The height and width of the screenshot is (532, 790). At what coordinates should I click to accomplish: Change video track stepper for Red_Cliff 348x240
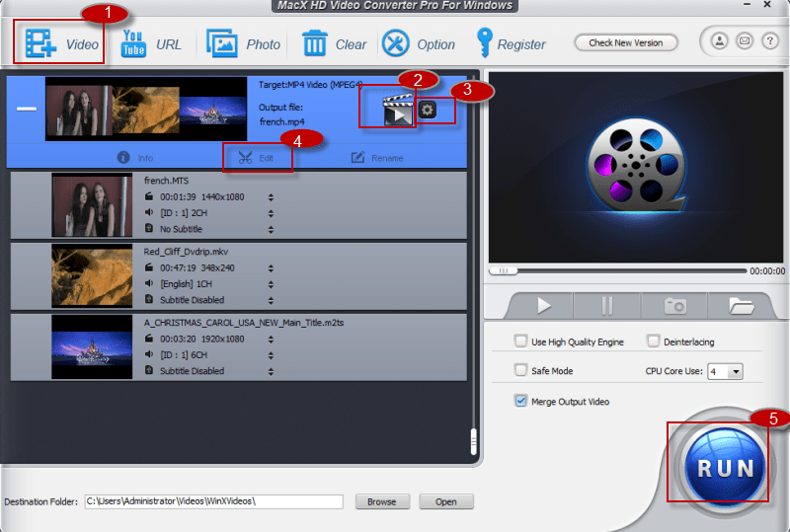pos(271,268)
